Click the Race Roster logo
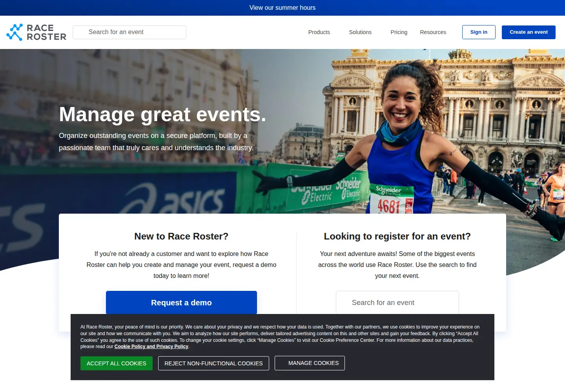The width and height of the screenshot is (565, 392). (x=36, y=32)
